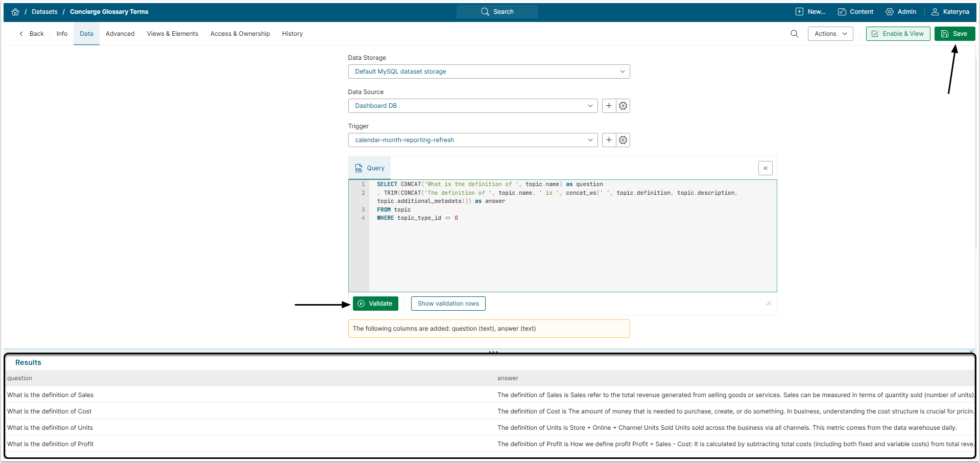
Task: Save the dataset
Action: click(954, 34)
